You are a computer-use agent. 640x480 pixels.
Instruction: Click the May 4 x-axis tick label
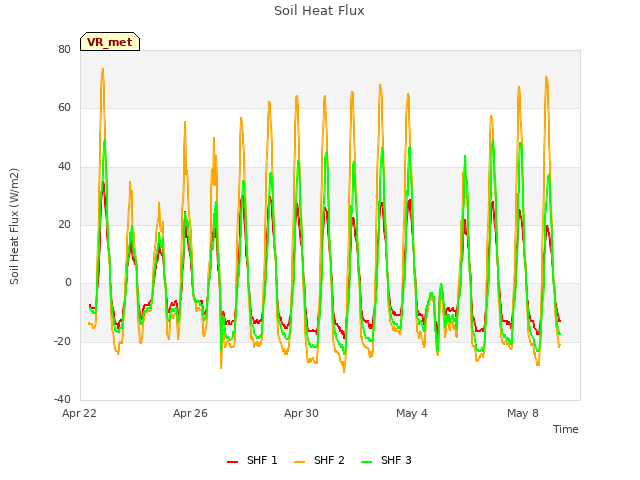pyautogui.click(x=412, y=413)
